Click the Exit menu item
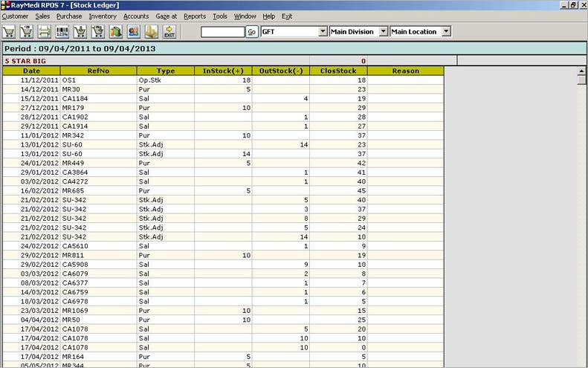588x368 pixels. point(287,16)
